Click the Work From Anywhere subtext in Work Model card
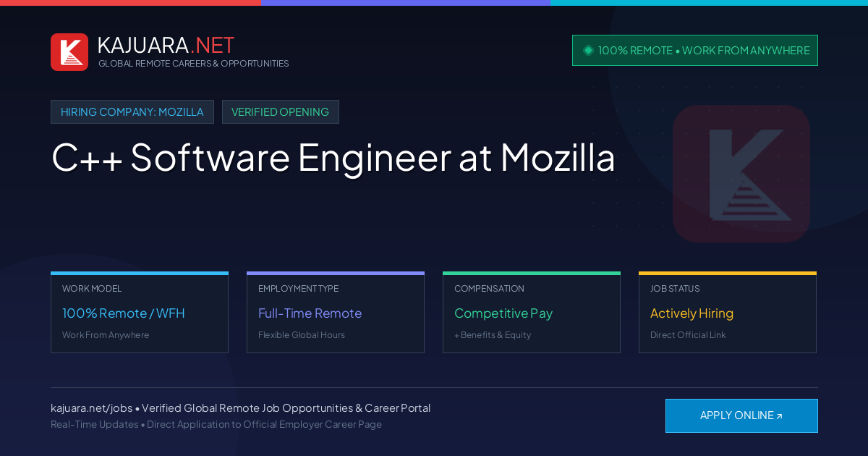 point(106,335)
